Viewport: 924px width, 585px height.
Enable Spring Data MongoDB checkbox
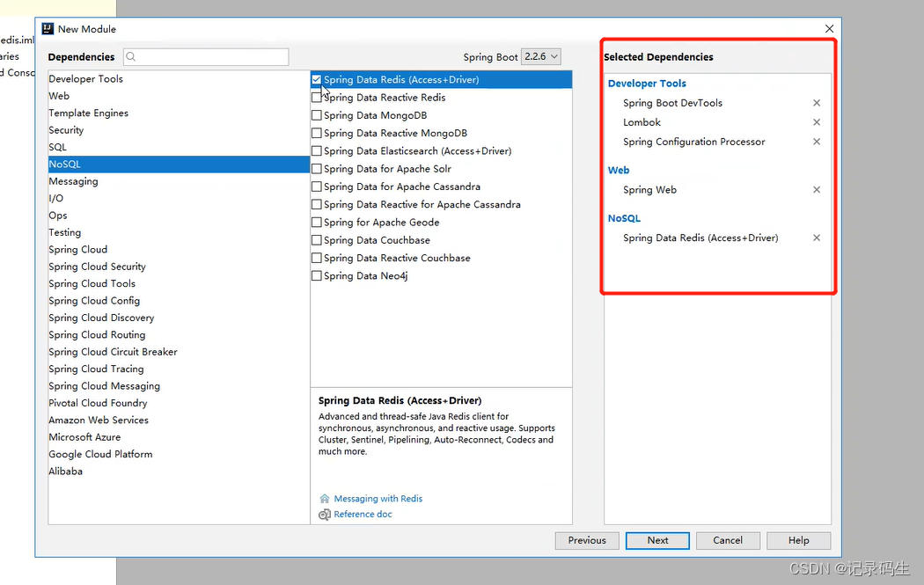point(317,115)
